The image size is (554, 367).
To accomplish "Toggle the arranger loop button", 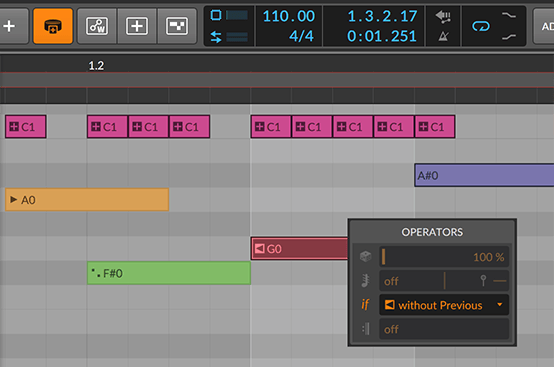I will (481, 26).
